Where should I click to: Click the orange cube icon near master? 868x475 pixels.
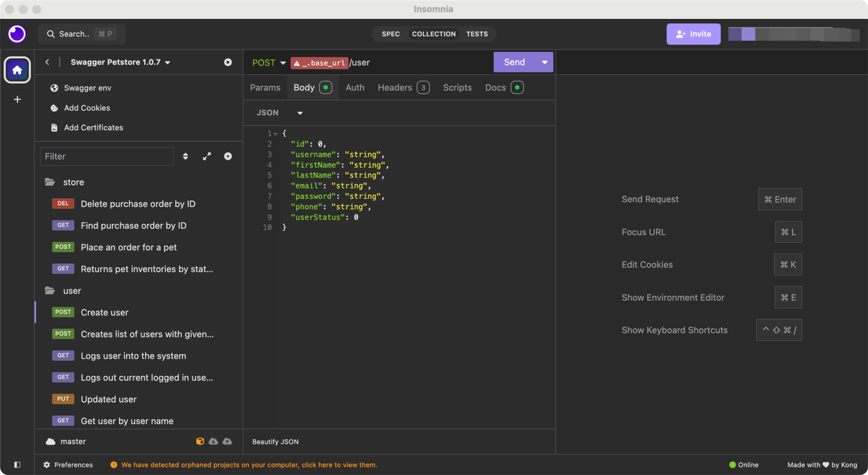(x=200, y=441)
